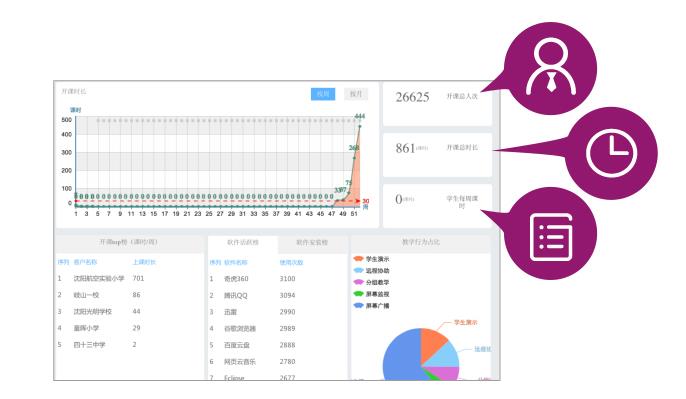Click the purple user with tie icon

[551, 68]
